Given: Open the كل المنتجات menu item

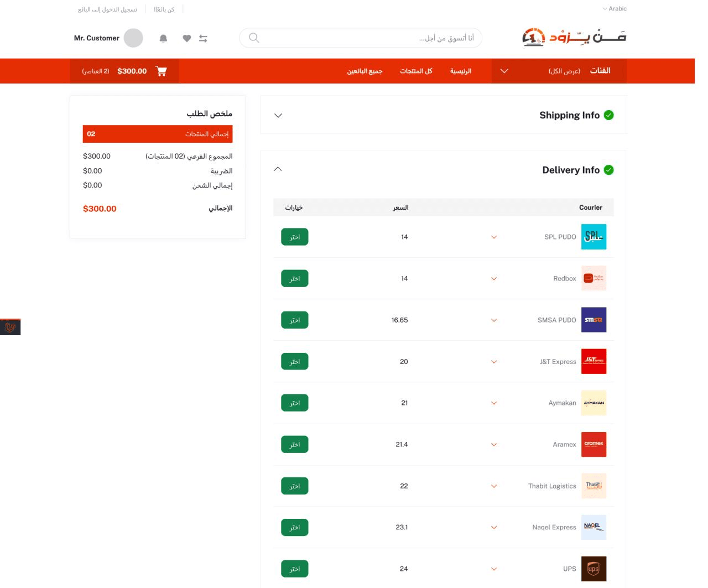Looking at the screenshot, I should coord(416,71).
